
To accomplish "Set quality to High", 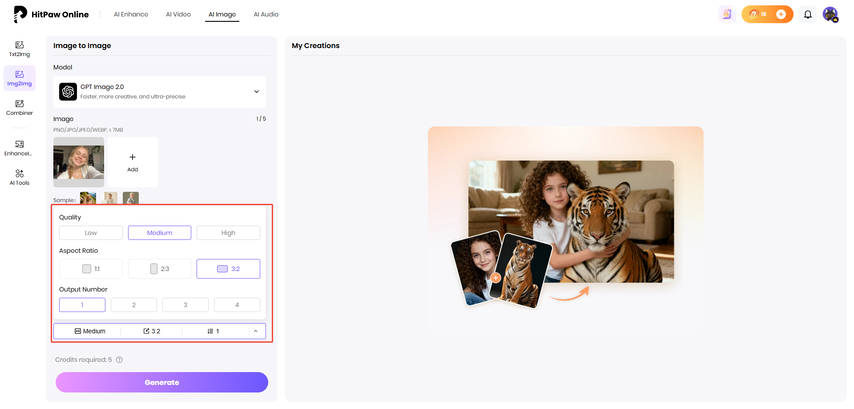I will [228, 233].
